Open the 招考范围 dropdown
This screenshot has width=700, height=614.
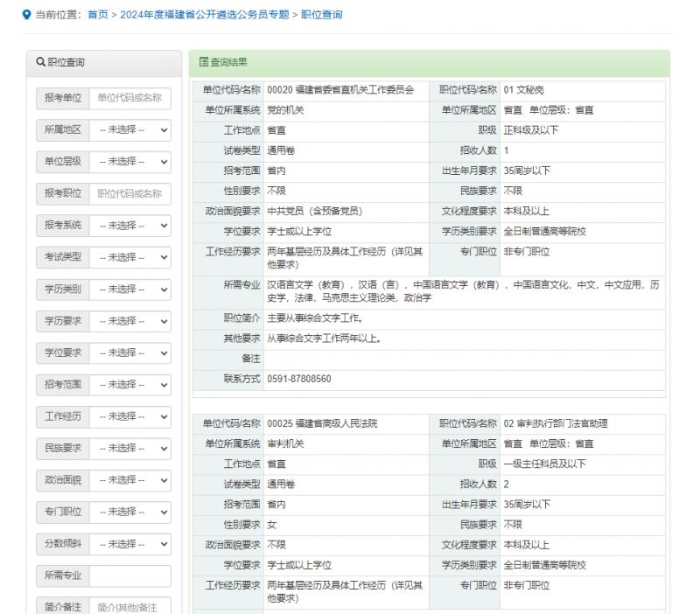[x=129, y=385]
